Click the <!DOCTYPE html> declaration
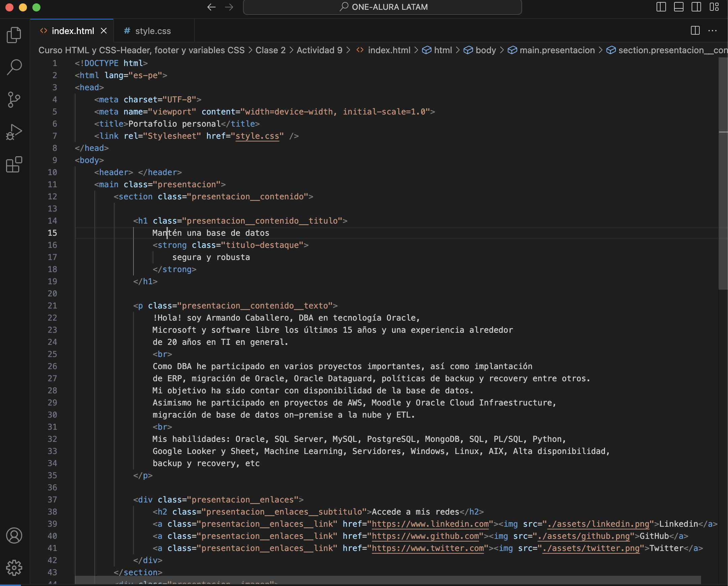 111,63
